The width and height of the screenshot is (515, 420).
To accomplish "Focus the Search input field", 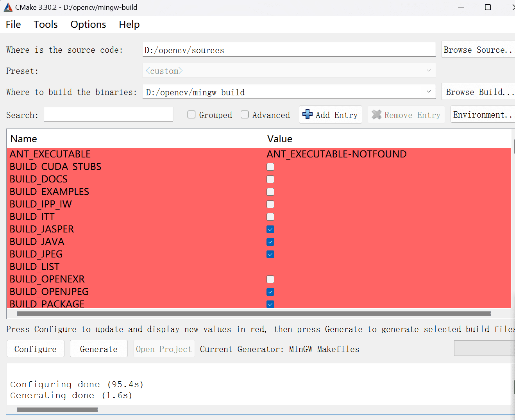I will pyautogui.click(x=109, y=114).
